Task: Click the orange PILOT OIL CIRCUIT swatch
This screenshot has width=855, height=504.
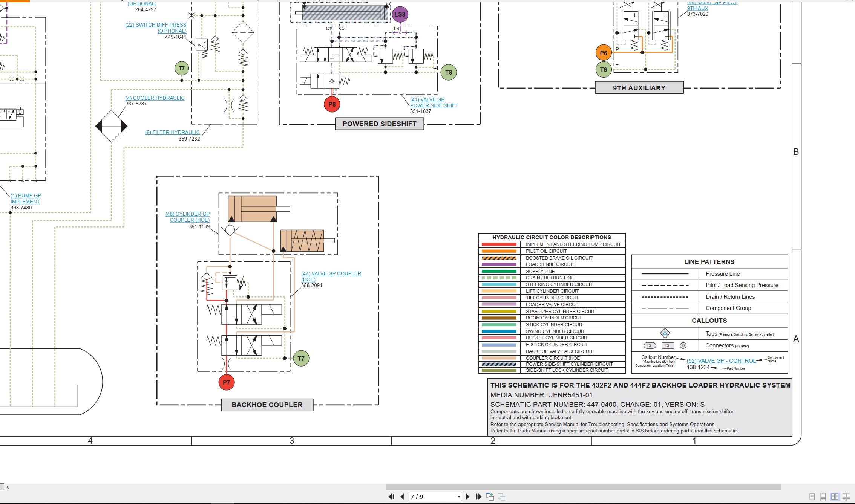Action: (x=499, y=251)
